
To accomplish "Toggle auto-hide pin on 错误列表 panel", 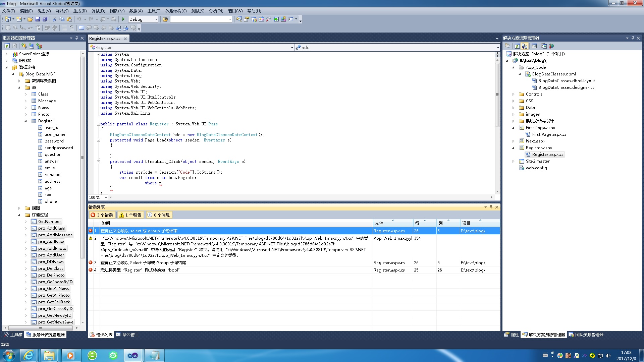I will coord(491,207).
